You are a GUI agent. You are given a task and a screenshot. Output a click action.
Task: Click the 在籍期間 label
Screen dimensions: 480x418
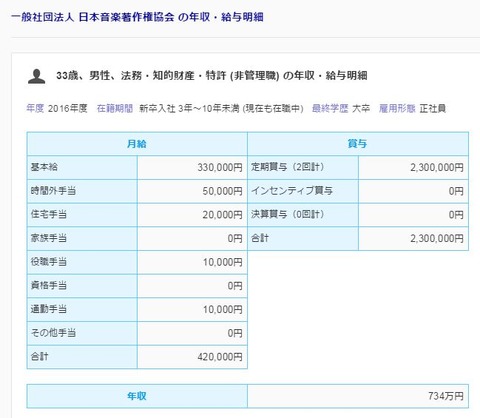pyautogui.click(x=115, y=108)
